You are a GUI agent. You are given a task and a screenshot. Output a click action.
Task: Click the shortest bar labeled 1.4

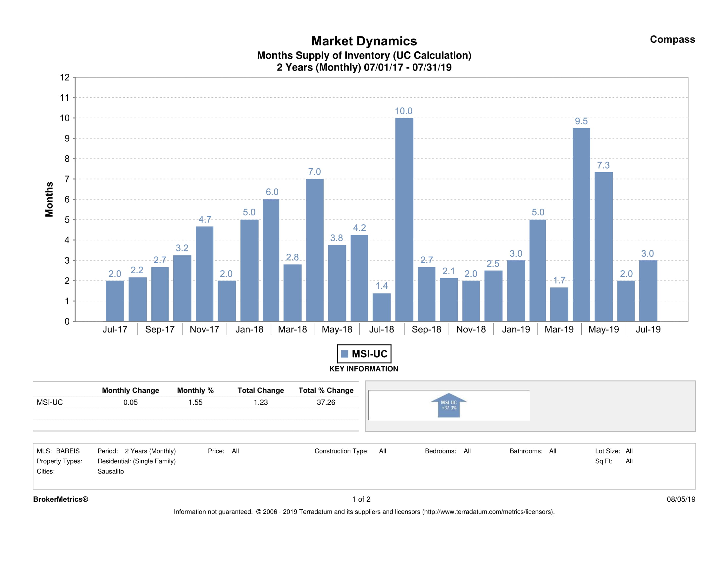(382, 307)
